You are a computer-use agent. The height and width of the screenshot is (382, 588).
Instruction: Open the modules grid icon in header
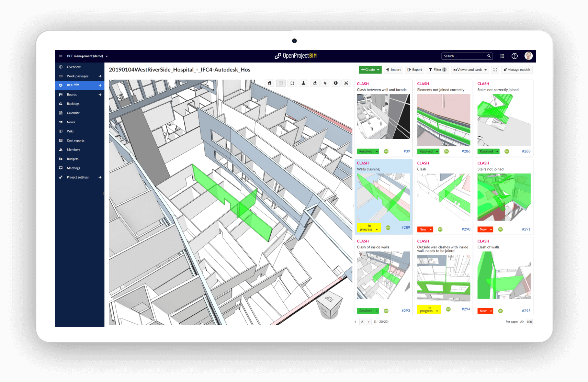pyautogui.click(x=502, y=56)
